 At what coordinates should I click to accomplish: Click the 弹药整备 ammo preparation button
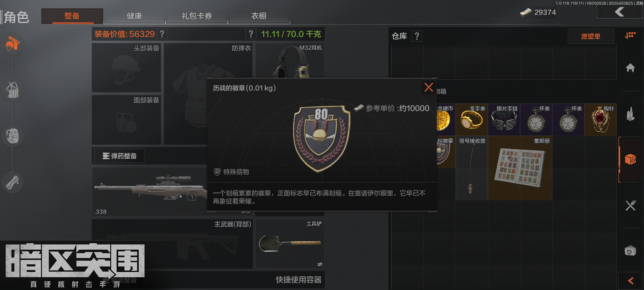[119, 156]
